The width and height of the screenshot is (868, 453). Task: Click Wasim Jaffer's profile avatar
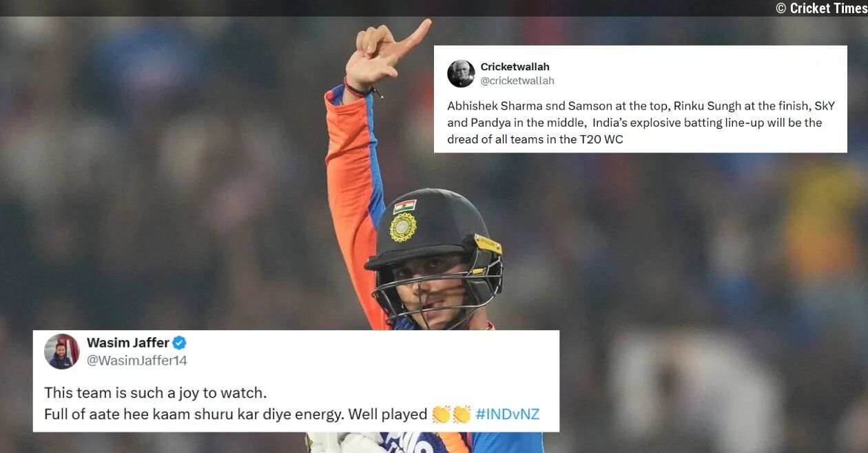(x=62, y=352)
